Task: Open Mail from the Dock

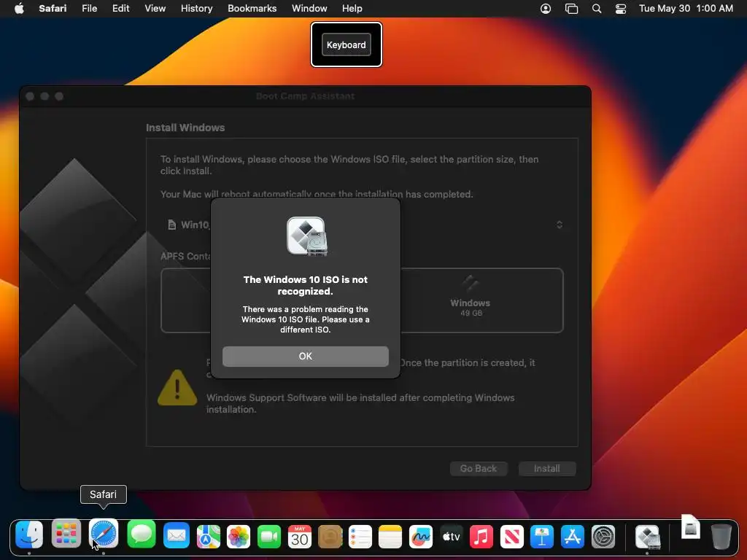Action: [x=177, y=536]
